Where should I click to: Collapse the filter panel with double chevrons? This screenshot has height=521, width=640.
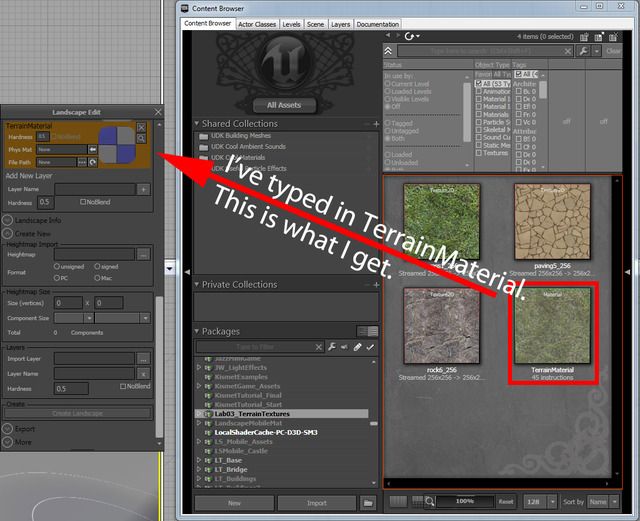(x=388, y=51)
